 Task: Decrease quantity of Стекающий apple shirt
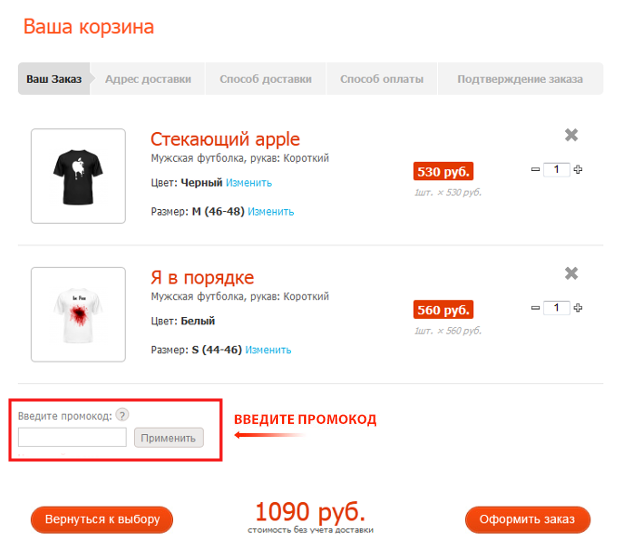535,170
